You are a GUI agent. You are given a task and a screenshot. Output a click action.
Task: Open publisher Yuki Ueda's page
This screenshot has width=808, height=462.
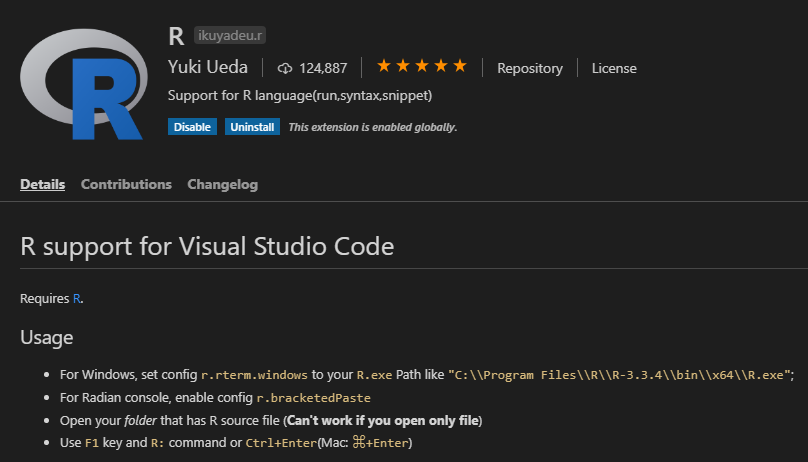click(209, 68)
